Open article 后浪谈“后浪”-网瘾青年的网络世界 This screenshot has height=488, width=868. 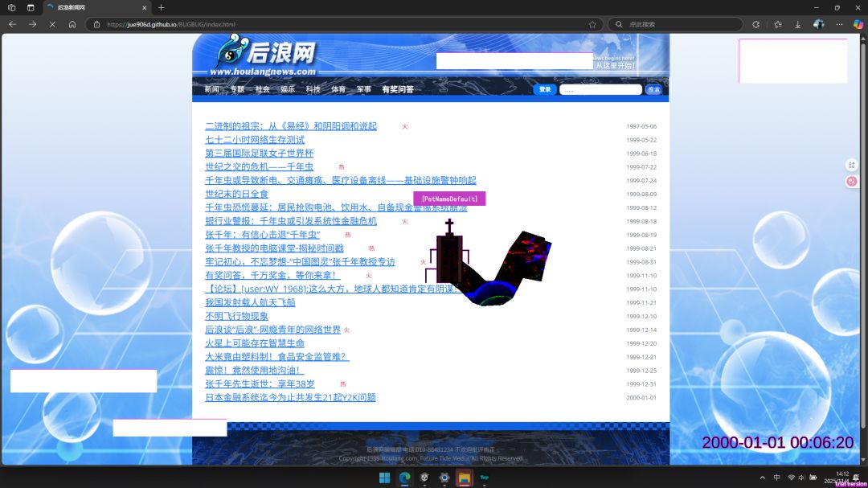pyautogui.click(x=273, y=330)
